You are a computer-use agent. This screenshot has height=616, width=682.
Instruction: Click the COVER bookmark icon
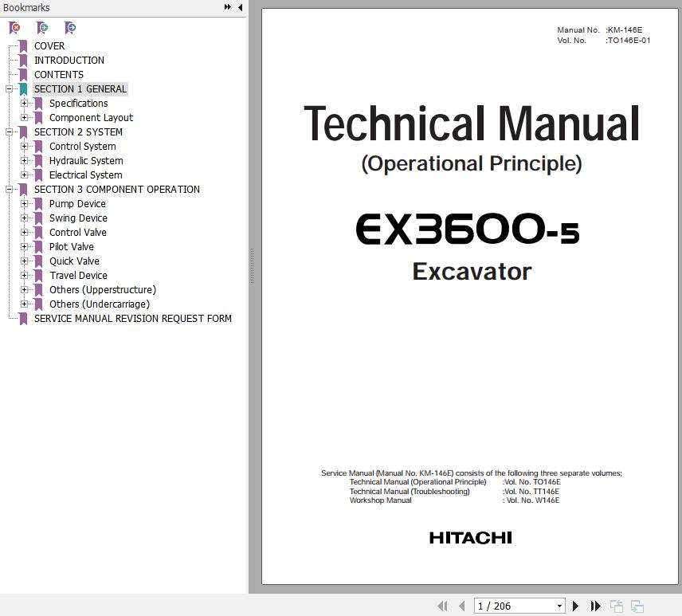pos(23,46)
